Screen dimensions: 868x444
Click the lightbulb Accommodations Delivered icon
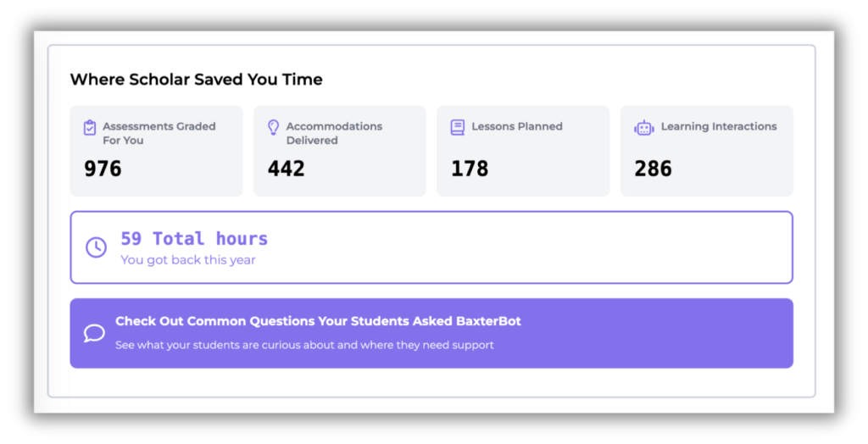click(273, 127)
